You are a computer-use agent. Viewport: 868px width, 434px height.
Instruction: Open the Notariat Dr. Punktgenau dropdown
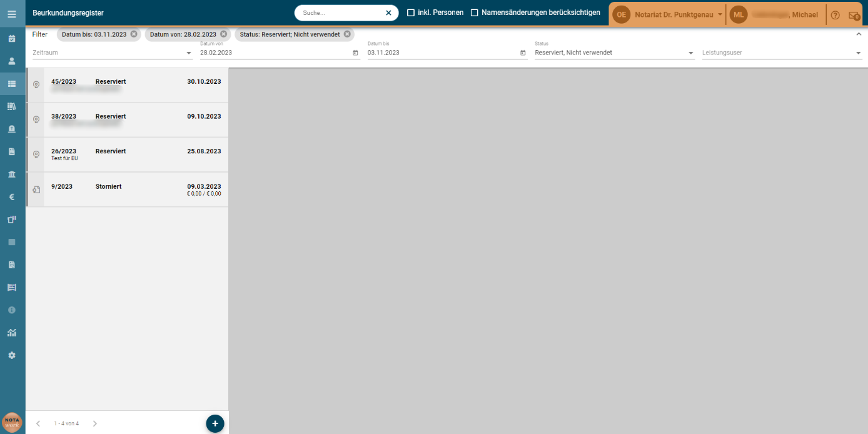tap(679, 14)
